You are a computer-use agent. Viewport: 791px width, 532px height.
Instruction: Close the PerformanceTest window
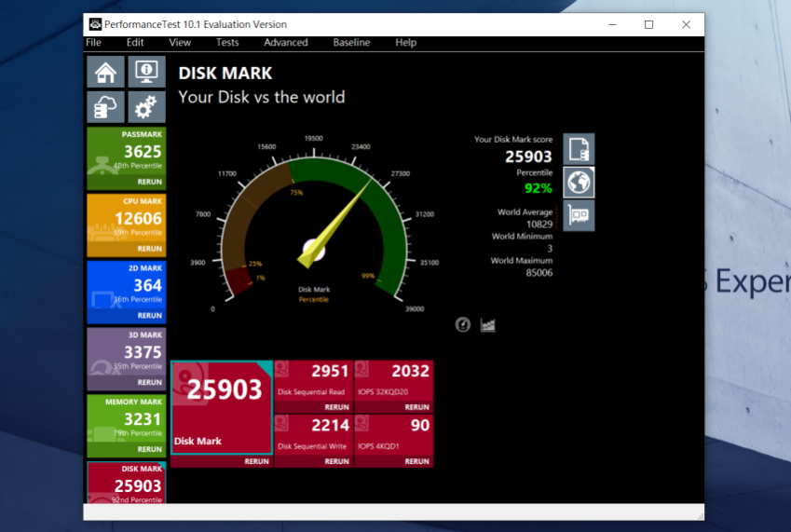click(x=686, y=24)
